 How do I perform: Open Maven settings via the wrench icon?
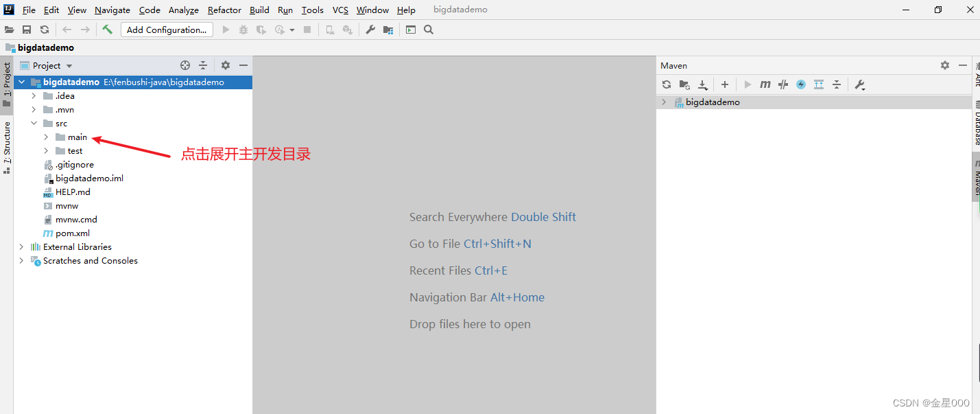[x=860, y=84]
